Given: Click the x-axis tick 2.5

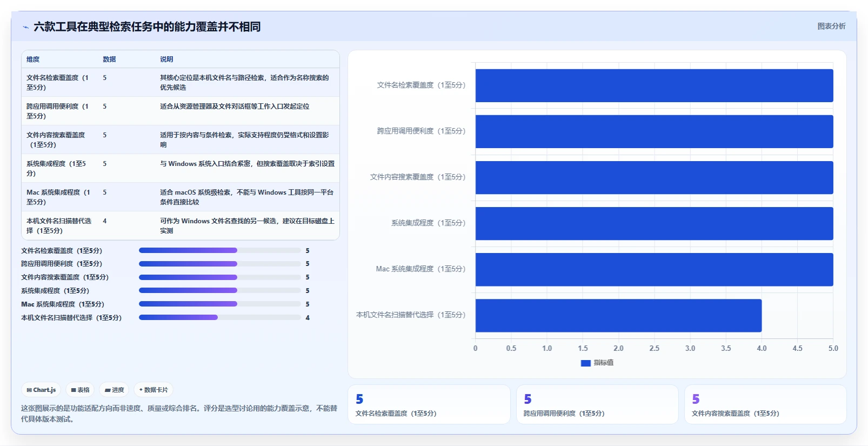Looking at the screenshot, I should (x=654, y=348).
